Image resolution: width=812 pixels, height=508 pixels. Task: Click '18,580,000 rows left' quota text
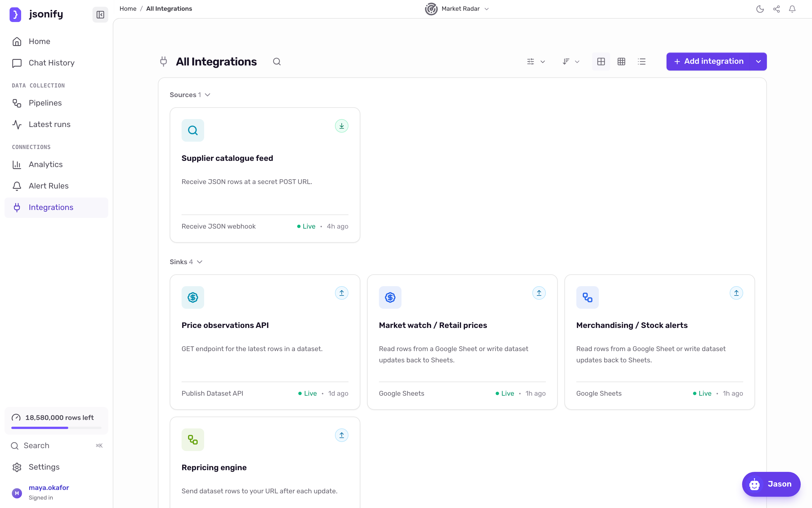[59, 418]
